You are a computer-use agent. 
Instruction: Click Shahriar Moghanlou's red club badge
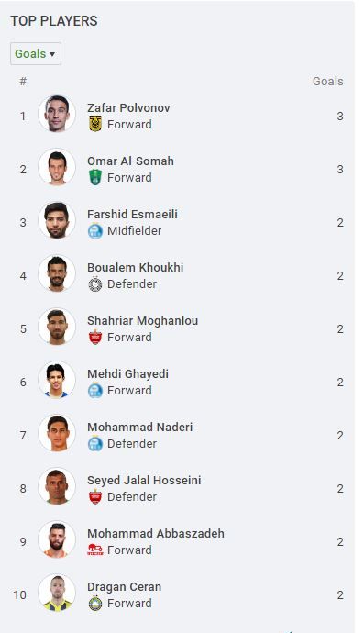[x=95, y=337]
